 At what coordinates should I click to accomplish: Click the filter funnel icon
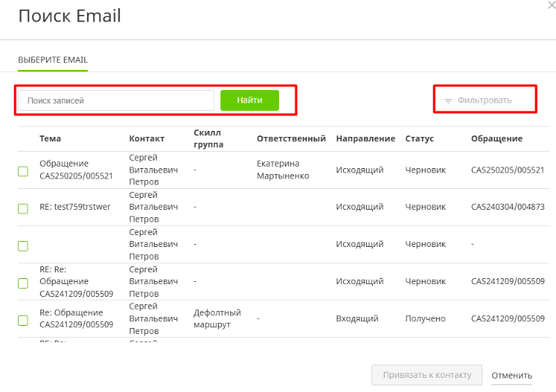[x=448, y=100]
